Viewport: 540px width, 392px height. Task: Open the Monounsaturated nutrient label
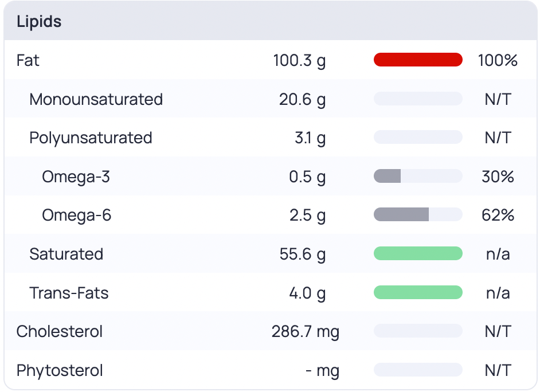[96, 99]
